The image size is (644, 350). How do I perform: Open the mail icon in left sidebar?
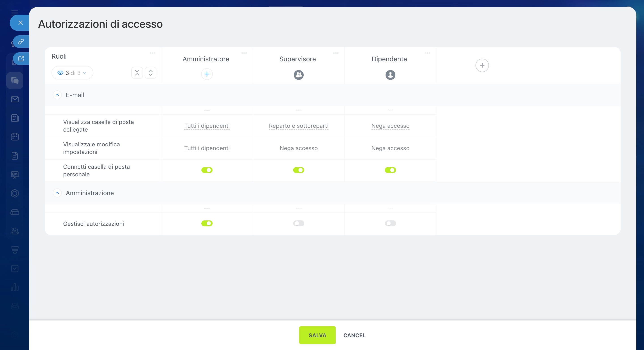[x=15, y=100]
